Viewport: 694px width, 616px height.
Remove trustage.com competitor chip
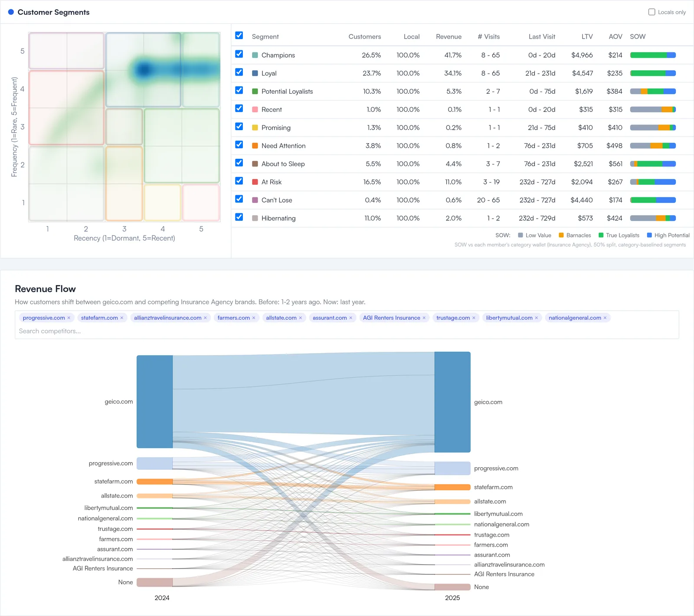474,318
